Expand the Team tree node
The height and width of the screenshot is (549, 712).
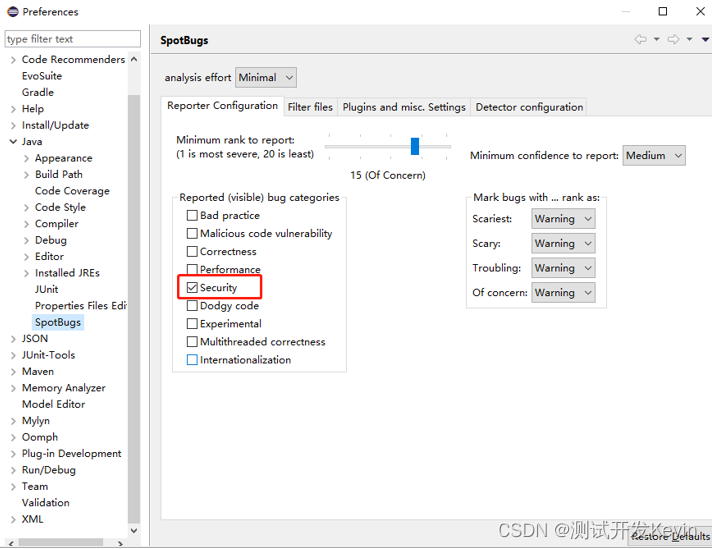[x=13, y=486]
